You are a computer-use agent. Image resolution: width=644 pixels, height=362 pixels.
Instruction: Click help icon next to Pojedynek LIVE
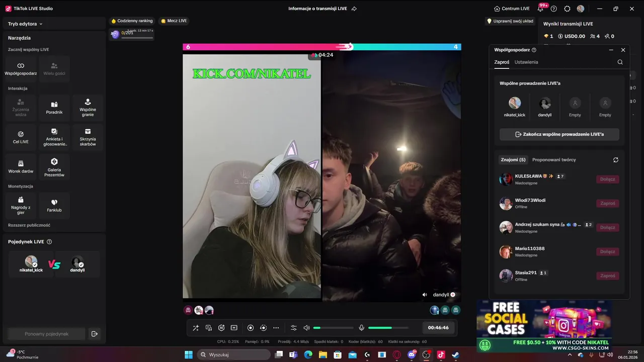point(49,242)
